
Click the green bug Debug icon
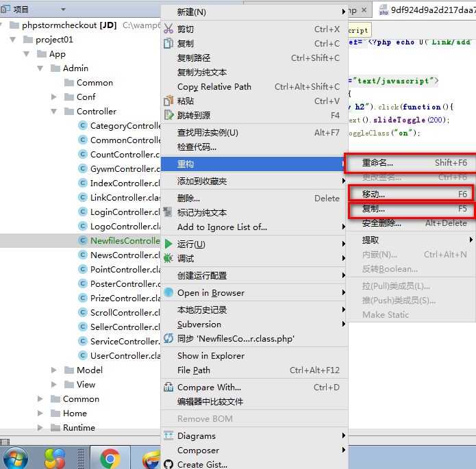tap(168, 258)
